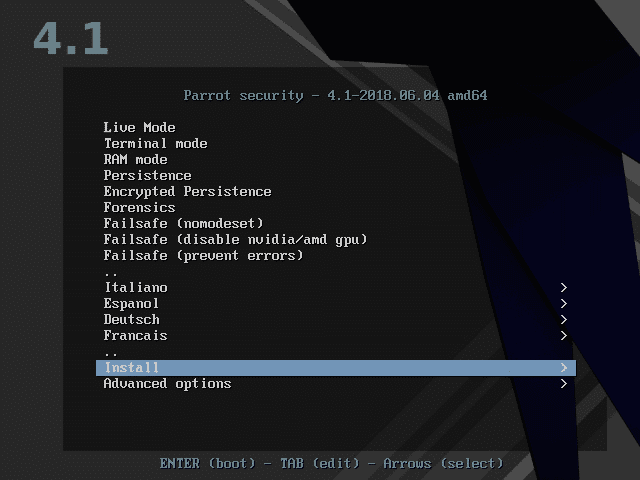The image size is (640, 480).
Task: Expand the Install submenu arrow
Action: coord(564,368)
